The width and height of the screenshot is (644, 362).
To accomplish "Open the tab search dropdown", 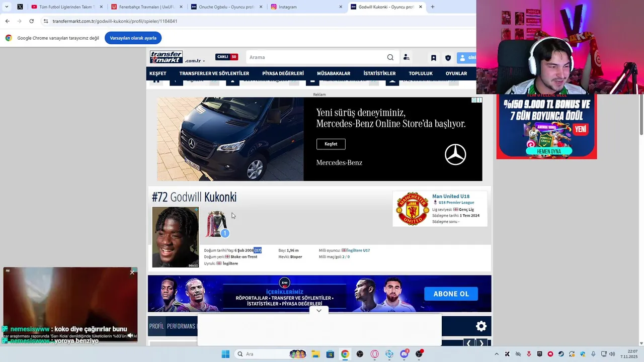I will (x=7, y=7).
